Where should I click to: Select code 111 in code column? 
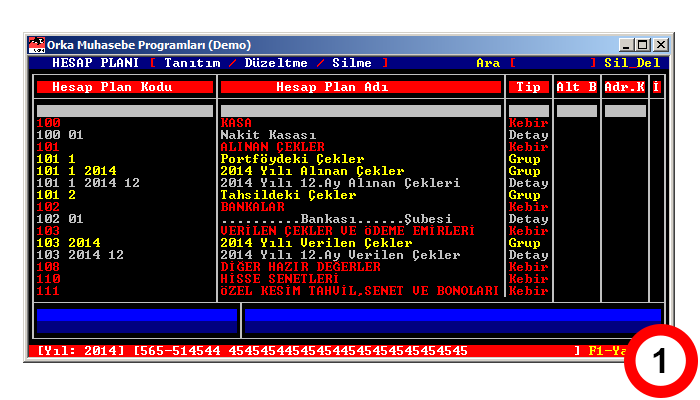[48, 291]
